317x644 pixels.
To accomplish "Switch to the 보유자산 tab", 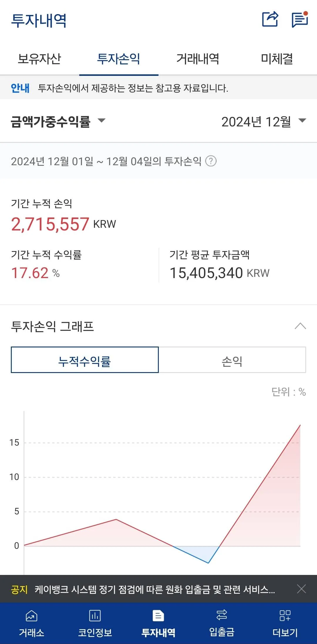I will pos(40,59).
